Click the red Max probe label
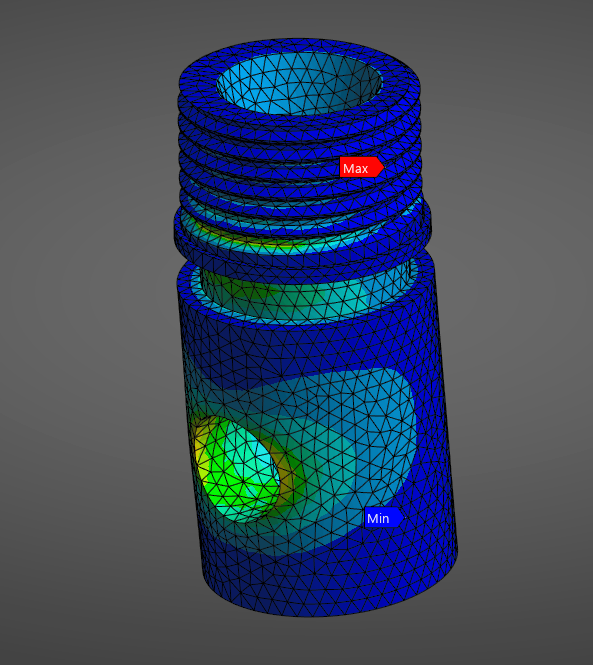Viewport: 593px width, 665px height. [x=361, y=168]
